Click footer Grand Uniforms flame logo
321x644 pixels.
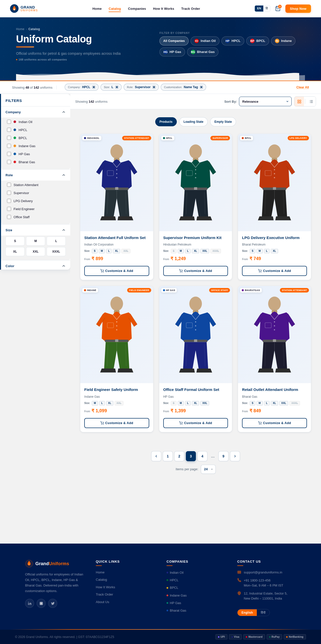pos(29,563)
